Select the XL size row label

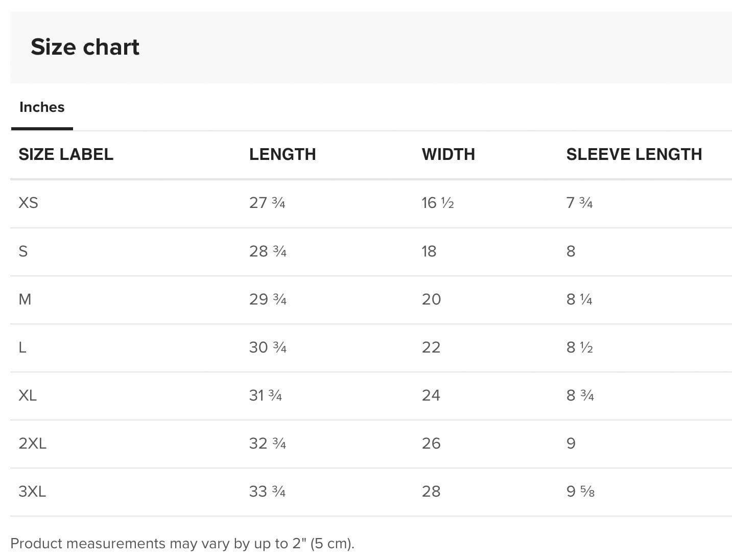(28, 395)
